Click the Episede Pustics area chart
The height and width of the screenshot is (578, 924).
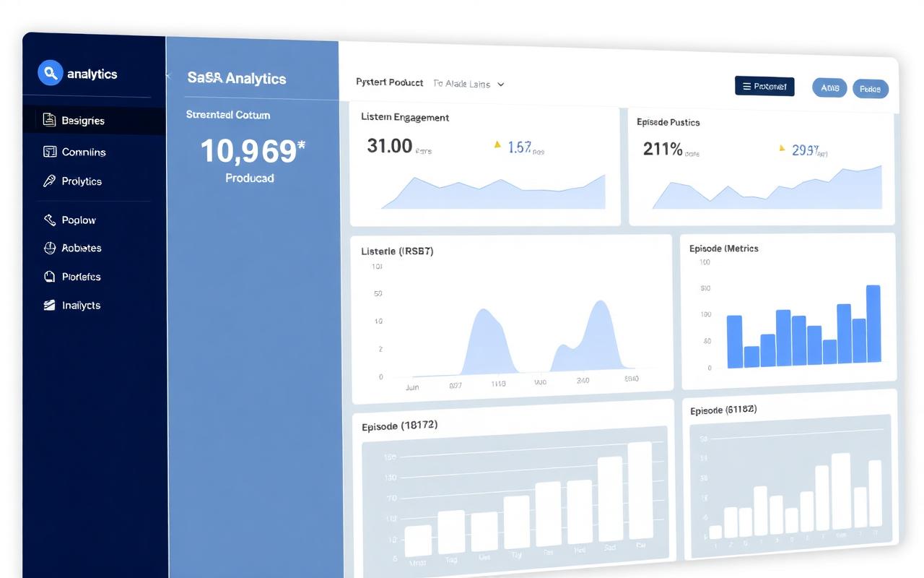(767, 188)
